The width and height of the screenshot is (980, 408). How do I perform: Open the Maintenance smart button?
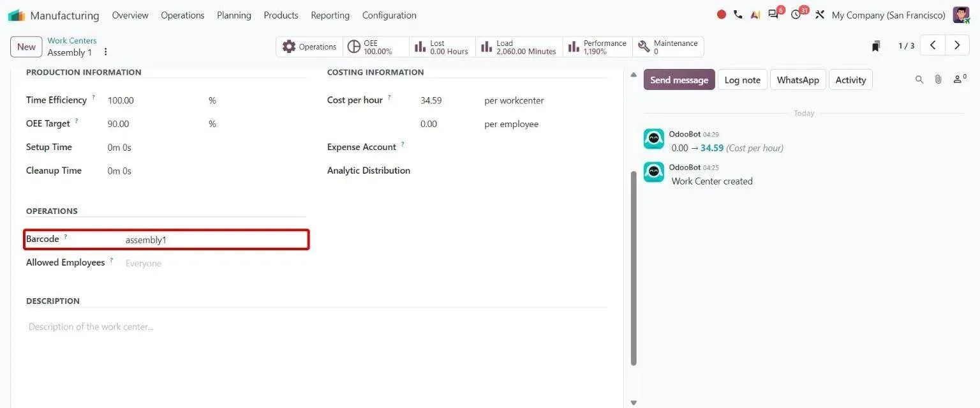click(668, 47)
